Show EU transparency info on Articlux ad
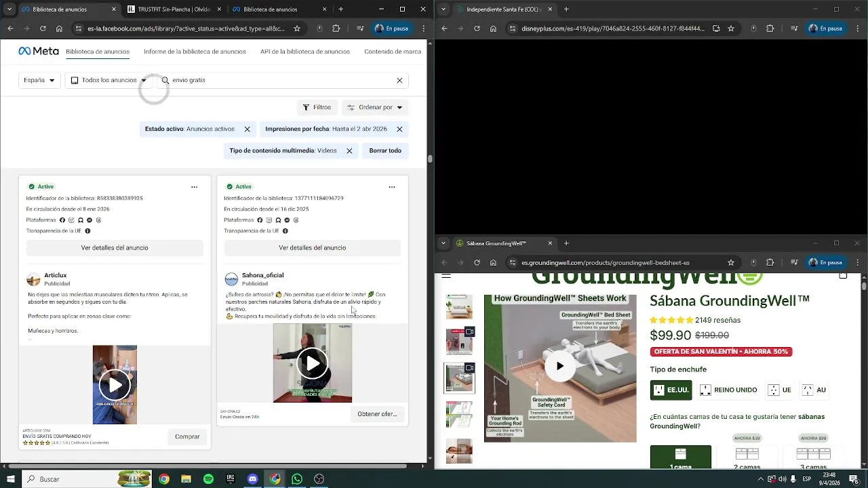 [x=87, y=231]
